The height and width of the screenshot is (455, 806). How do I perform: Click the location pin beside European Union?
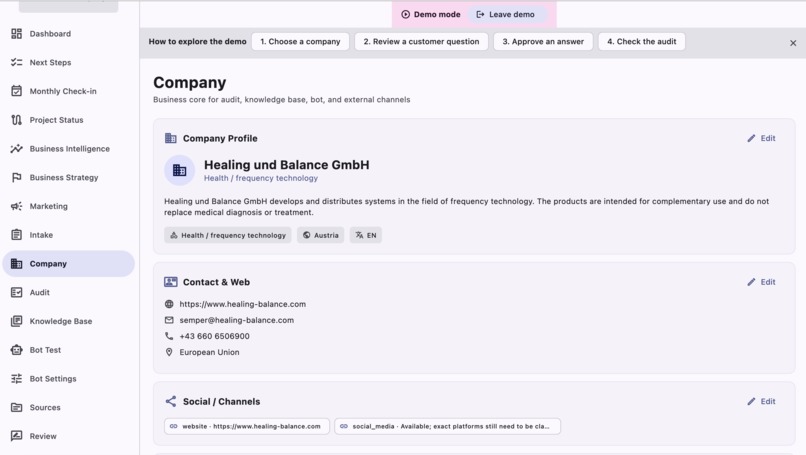pyautogui.click(x=169, y=352)
